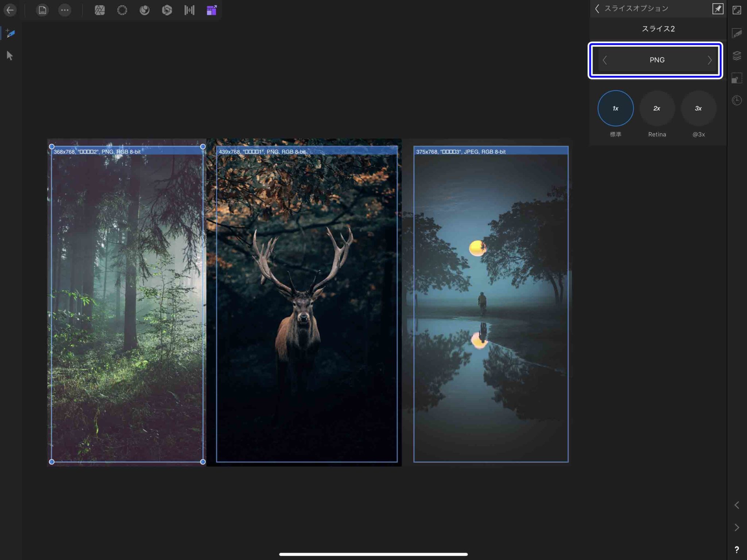Open the Layers panel from right sidebar

point(737,55)
